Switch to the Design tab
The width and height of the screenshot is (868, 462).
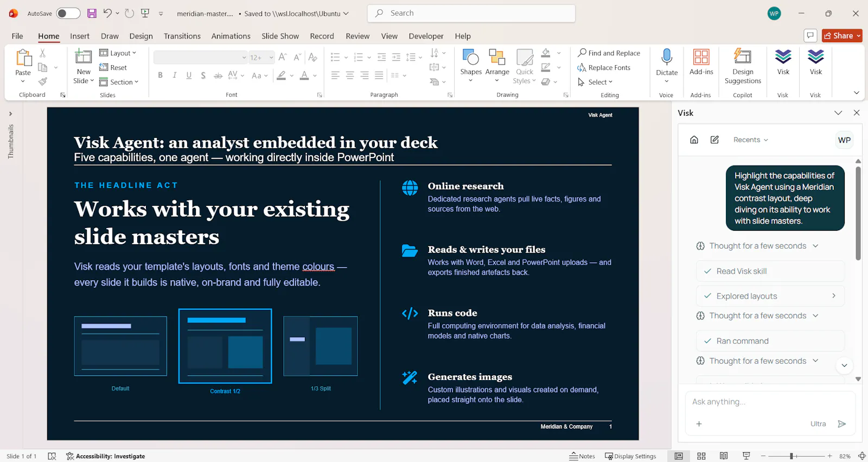tap(141, 36)
